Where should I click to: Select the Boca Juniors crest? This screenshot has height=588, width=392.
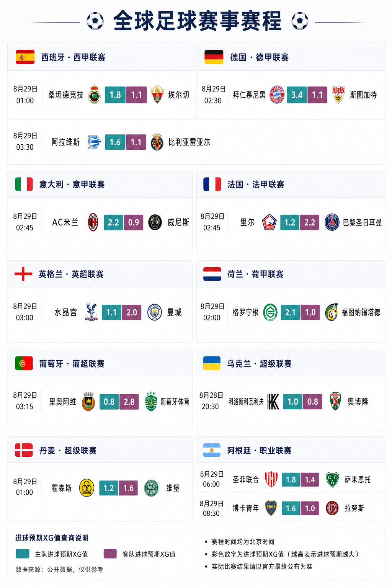pyautogui.click(x=271, y=508)
